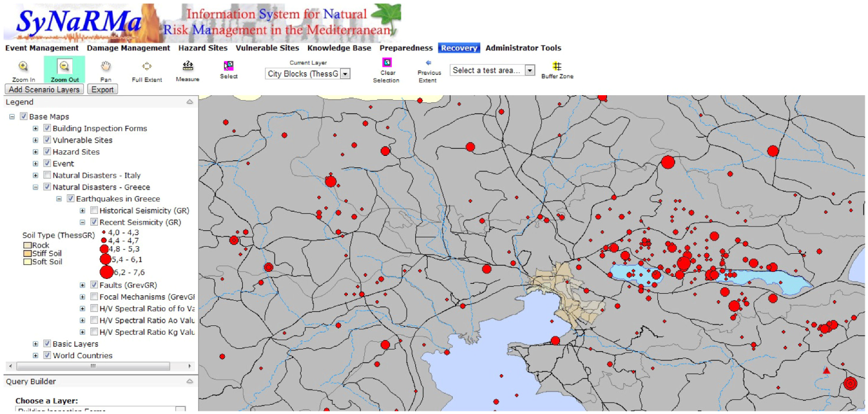Click the Legend horizontal scrollbar

point(93,366)
